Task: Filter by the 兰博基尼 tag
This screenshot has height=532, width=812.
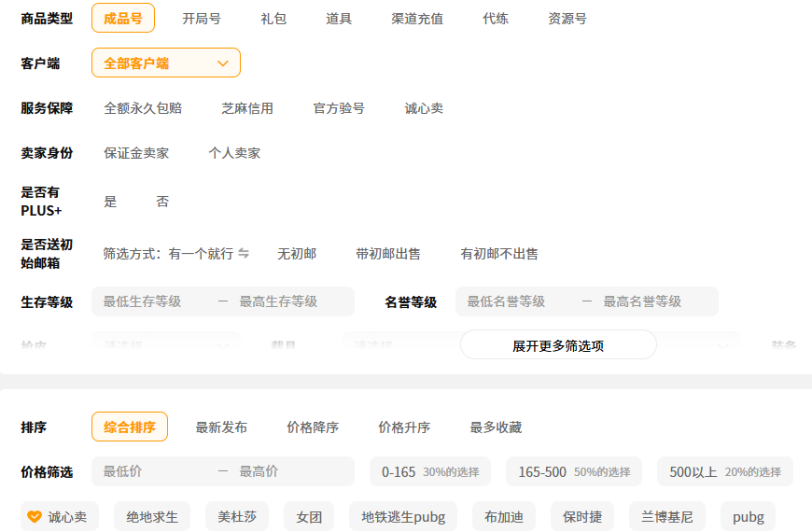Action: (x=667, y=516)
